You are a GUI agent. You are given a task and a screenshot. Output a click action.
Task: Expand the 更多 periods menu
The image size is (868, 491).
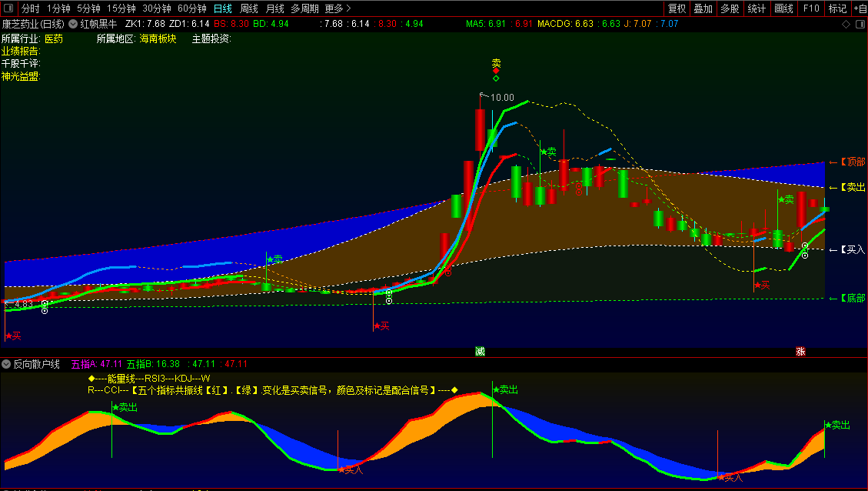338,9
